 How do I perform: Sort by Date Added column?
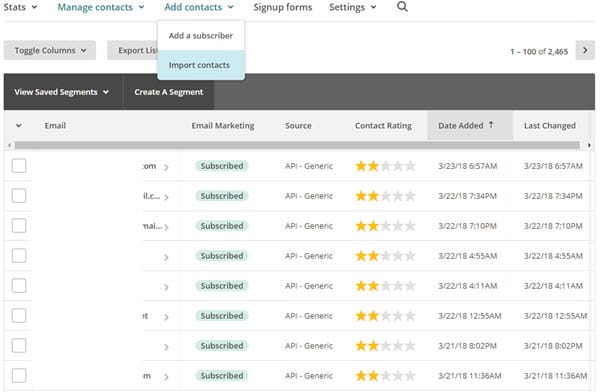pos(470,125)
